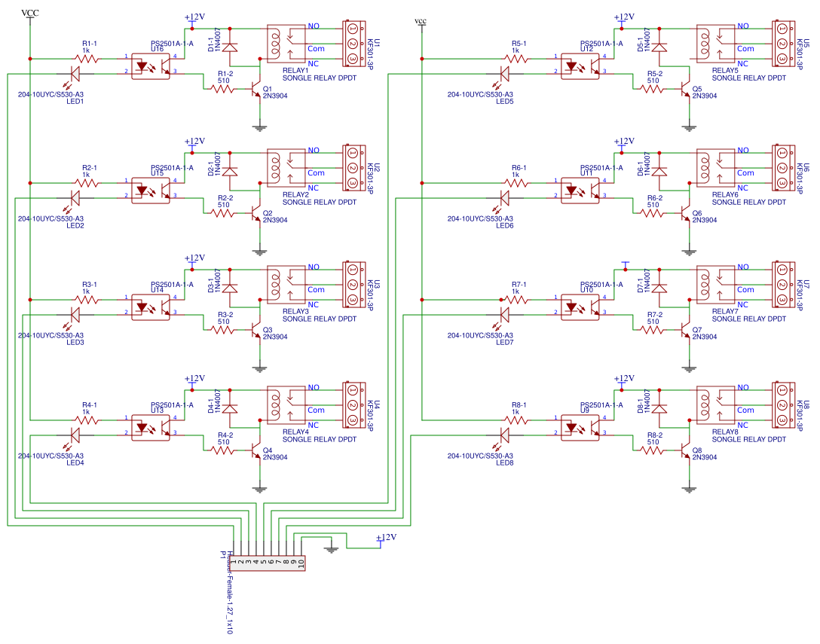Viewport: 820px width, 644px height.
Task: Click the Q8 2N3904 transistor symbol
Action: 687,450
